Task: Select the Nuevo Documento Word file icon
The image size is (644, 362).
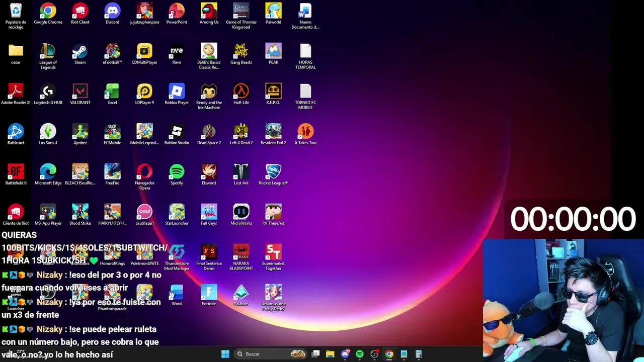Action: (x=305, y=16)
